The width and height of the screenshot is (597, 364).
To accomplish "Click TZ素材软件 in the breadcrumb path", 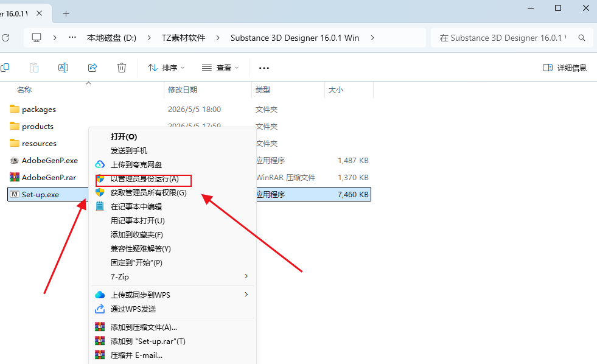I will (x=184, y=38).
